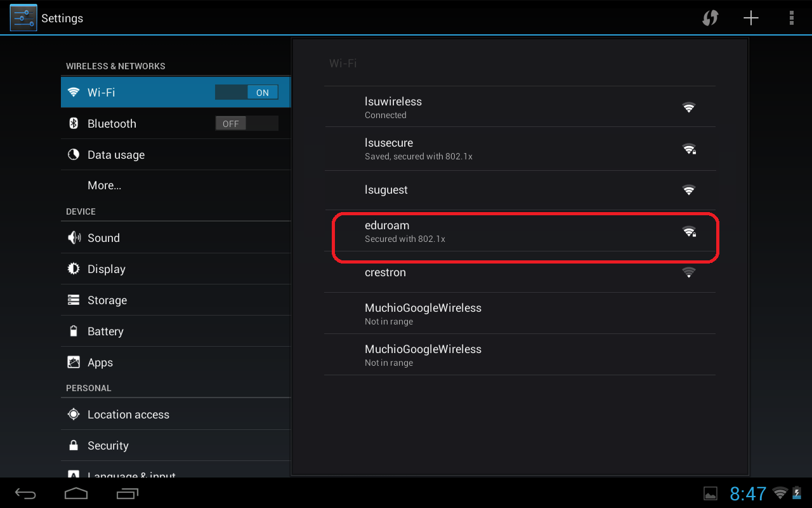Tap lsuwireless signal strength icon

click(688, 107)
